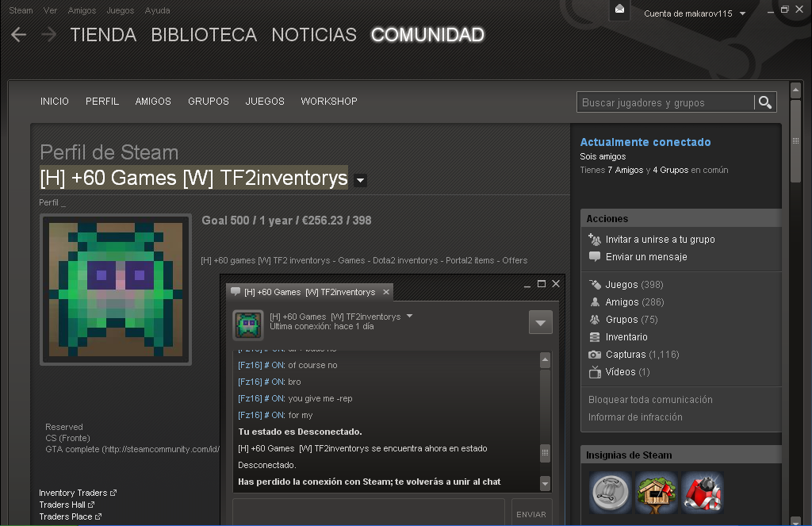Open AMIGOS community tab
This screenshot has width=812, height=526.
click(153, 102)
